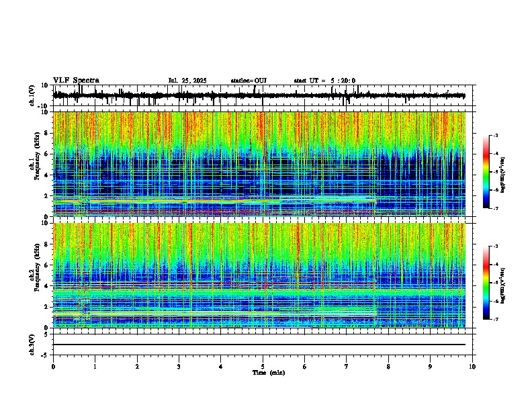Screen dimensions: 532x411
Task: Click the ch.1 voltage waveform trace
Action: pos(259,95)
